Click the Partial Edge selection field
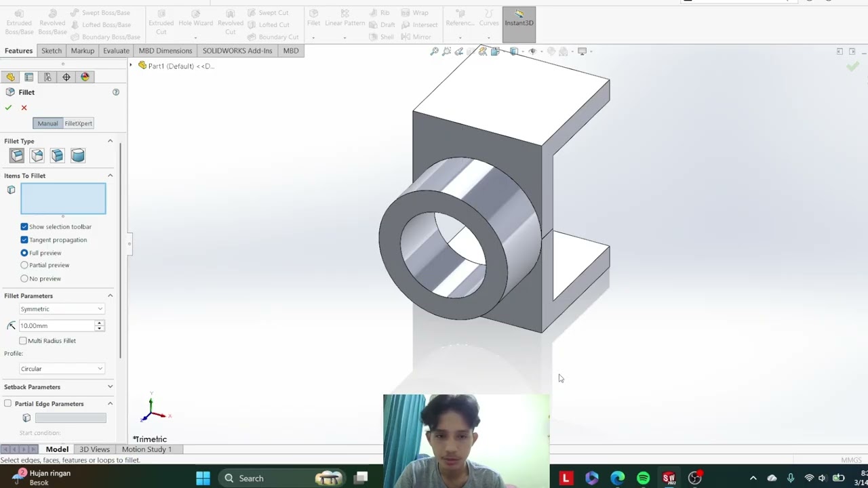The width and height of the screenshot is (868, 488). pos(71,418)
